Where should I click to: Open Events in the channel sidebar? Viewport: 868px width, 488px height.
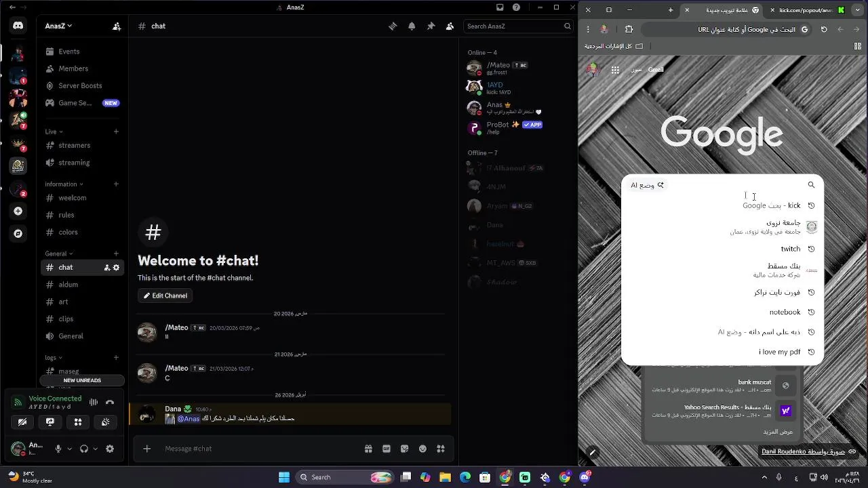click(x=83, y=52)
